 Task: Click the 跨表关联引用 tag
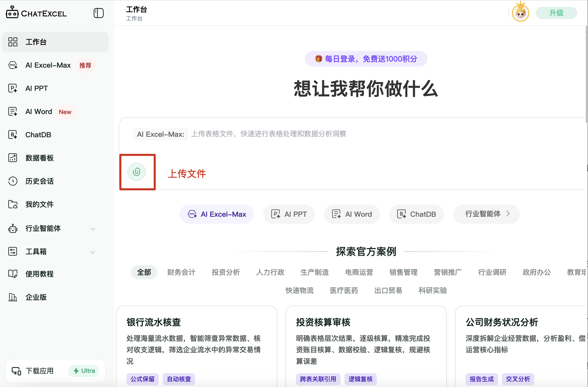[318, 379]
